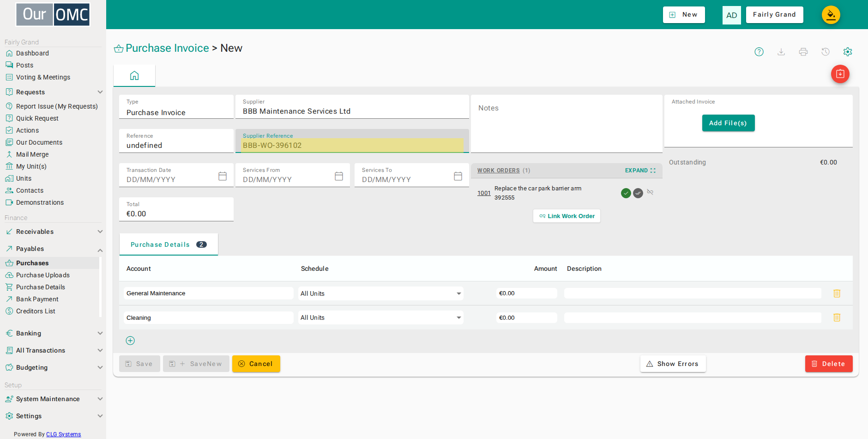Expand All Transactions section
The image size is (868, 439).
tap(53, 350)
